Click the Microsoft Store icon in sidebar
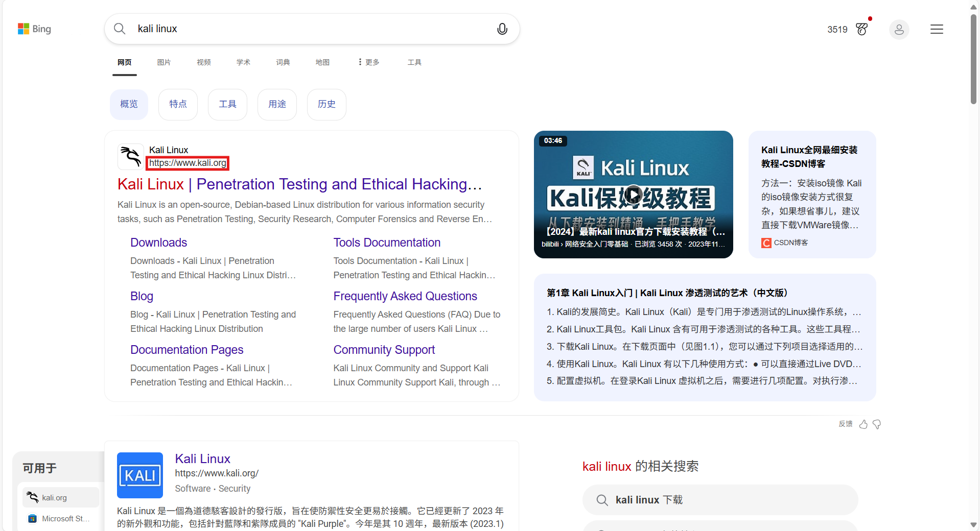Viewport: 980px width, 531px height. pos(32,519)
